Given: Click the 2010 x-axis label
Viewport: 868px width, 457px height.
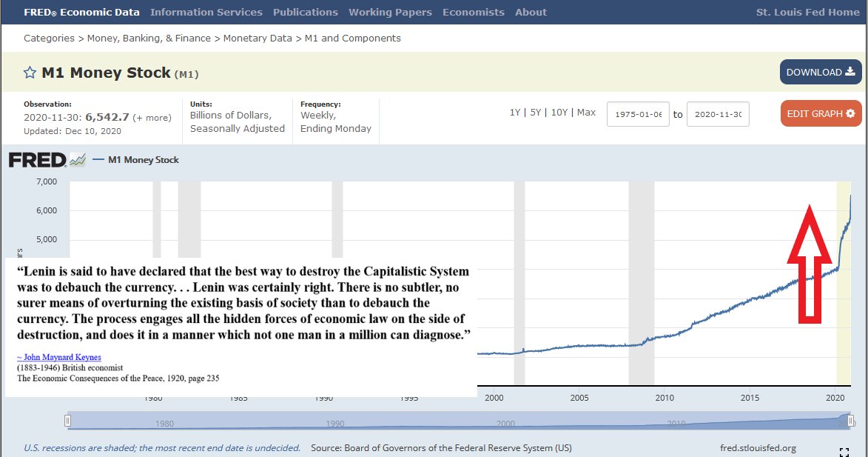Looking at the screenshot, I should pyautogui.click(x=665, y=398).
